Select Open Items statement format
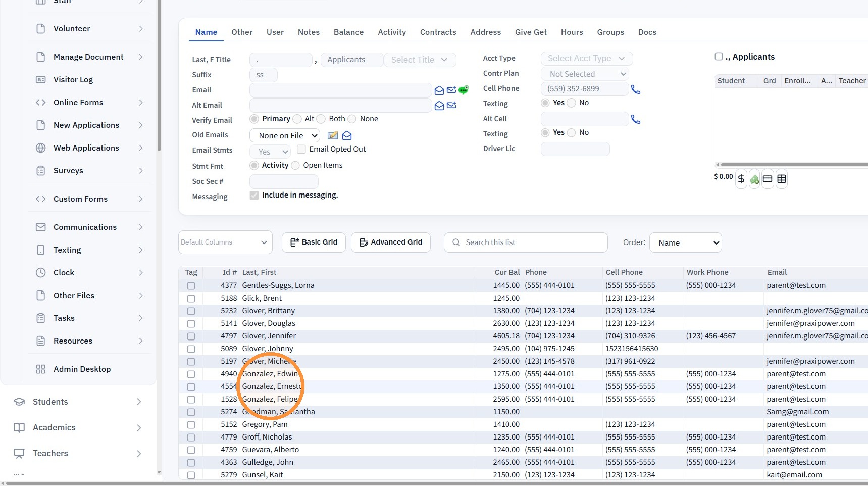The width and height of the screenshot is (868, 486). (x=295, y=165)
